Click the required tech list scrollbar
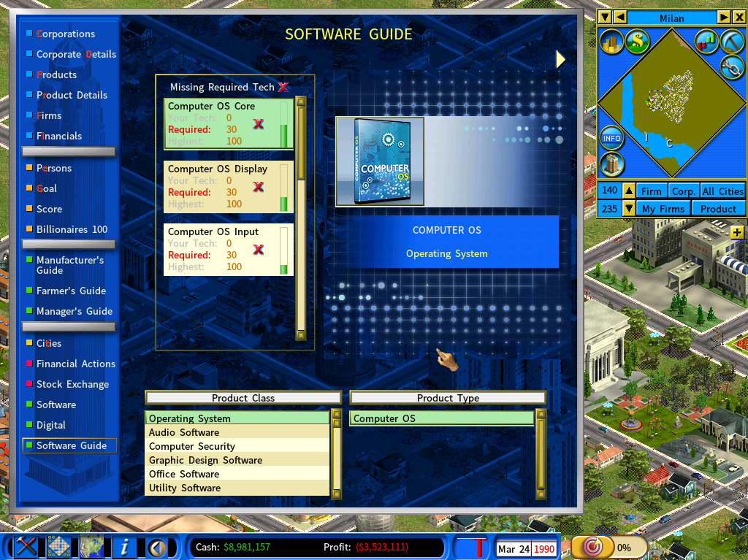 (x=300, y=218)
